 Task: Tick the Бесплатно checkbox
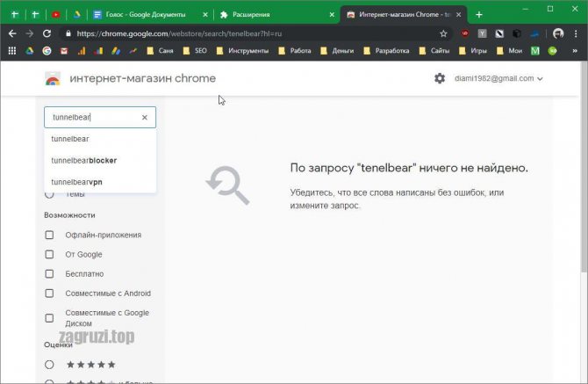[x=49, y=274]
